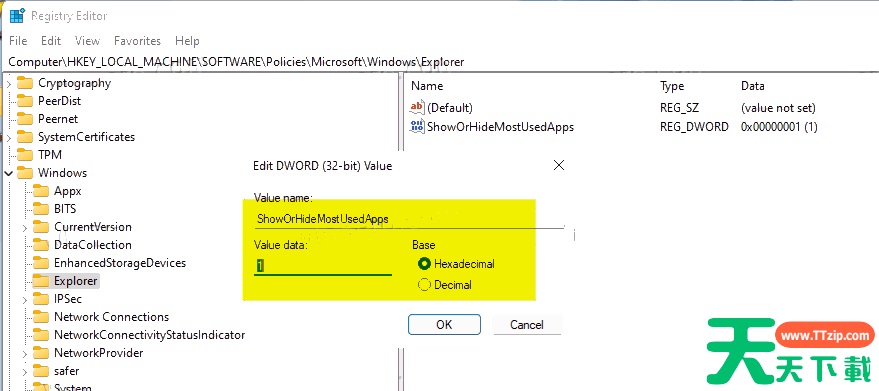
Task: Expand the Cryptography key
Action: click(x=8, y=84)
